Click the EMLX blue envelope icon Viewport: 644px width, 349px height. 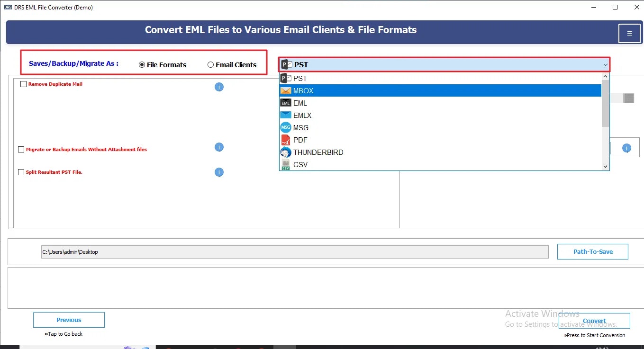click(x=286, y=115)
